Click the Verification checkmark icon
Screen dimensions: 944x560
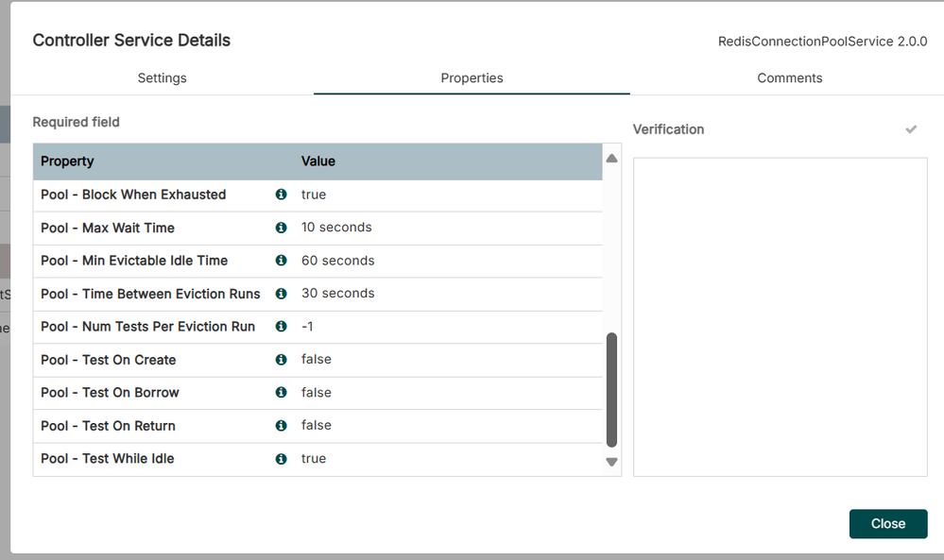pyautogui.click(x=910, y=128)
